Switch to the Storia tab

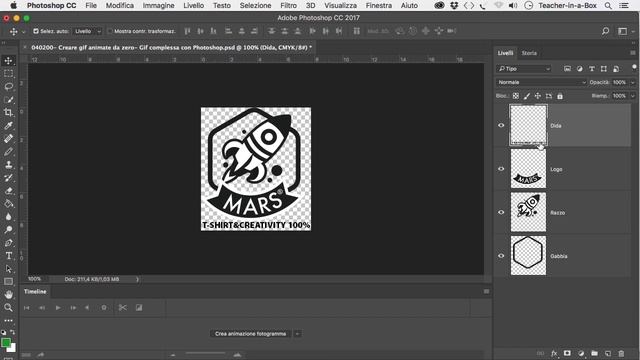click(x=529, y=53)
